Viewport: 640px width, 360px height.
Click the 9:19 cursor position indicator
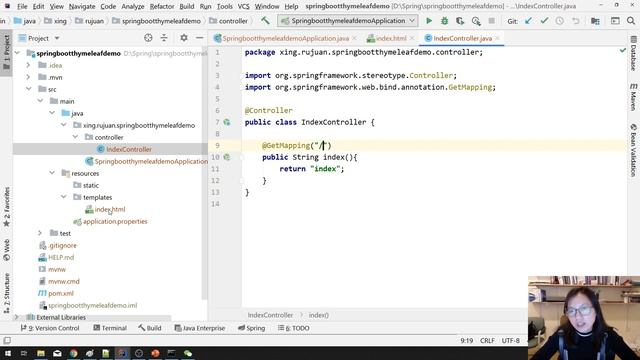(x=467, y=340)
